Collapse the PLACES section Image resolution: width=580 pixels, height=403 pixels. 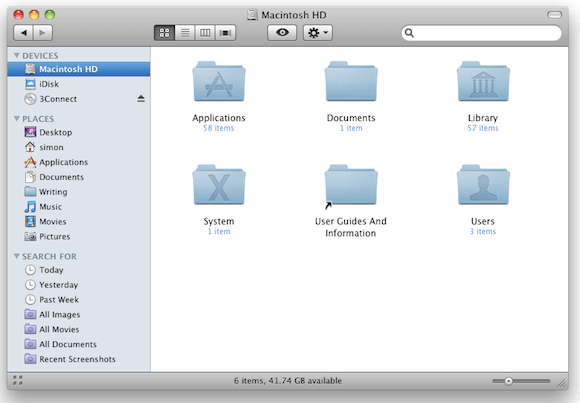[x=17, y=119]
